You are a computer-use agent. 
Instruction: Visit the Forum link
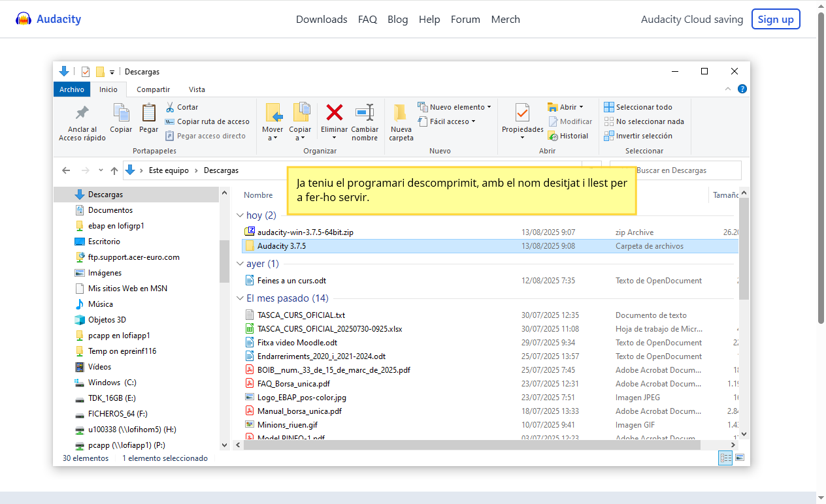pos(465,20)
